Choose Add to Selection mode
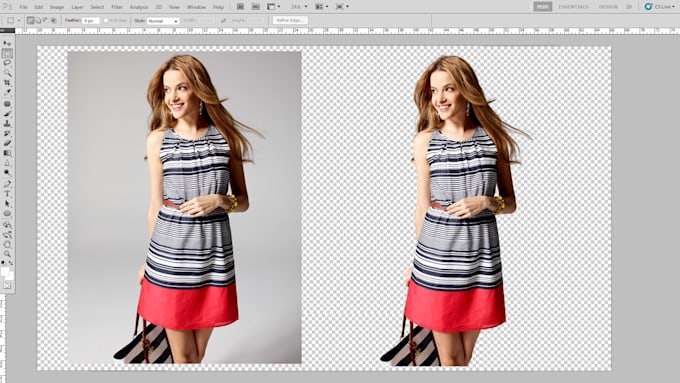This screenshot has width=680, height=383. click(38, 20)
